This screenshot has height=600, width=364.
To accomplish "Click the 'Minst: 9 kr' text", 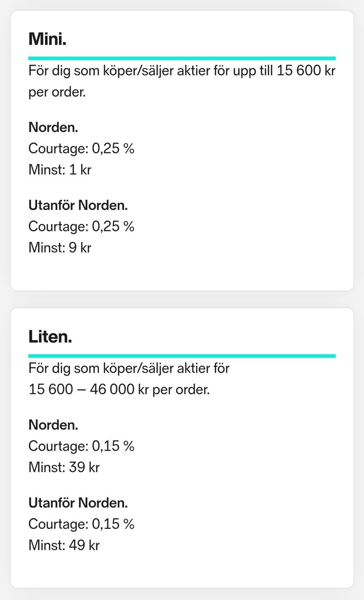I will point(60,248).
